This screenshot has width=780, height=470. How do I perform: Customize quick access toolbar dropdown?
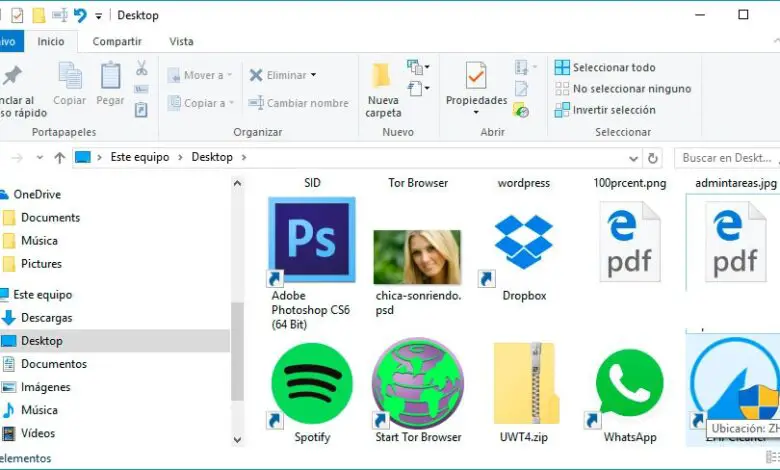(x=98, y=16)
